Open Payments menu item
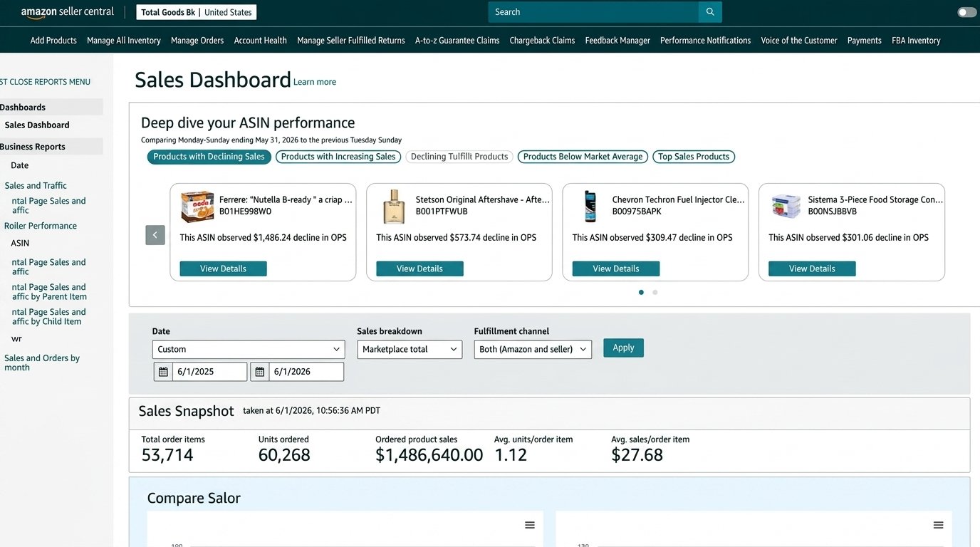The image size is (980, 547). pos(865,41)
